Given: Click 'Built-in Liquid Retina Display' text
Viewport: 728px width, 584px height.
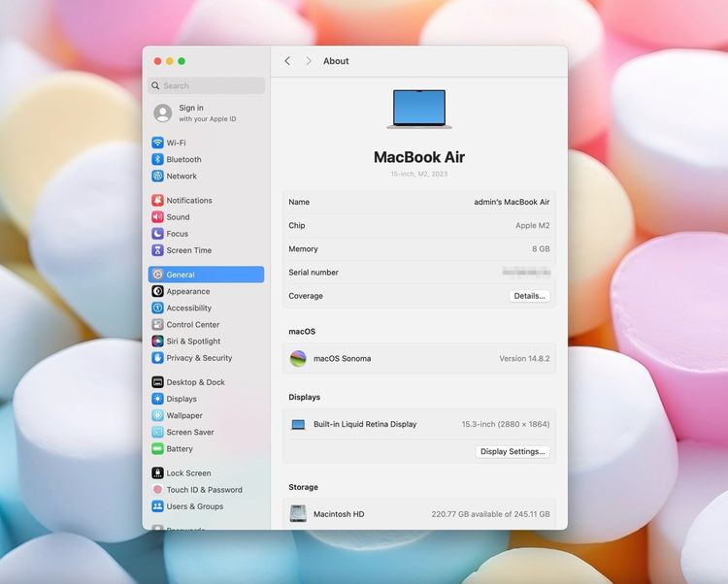Looking at the screenshot, I should coord(365,424).
